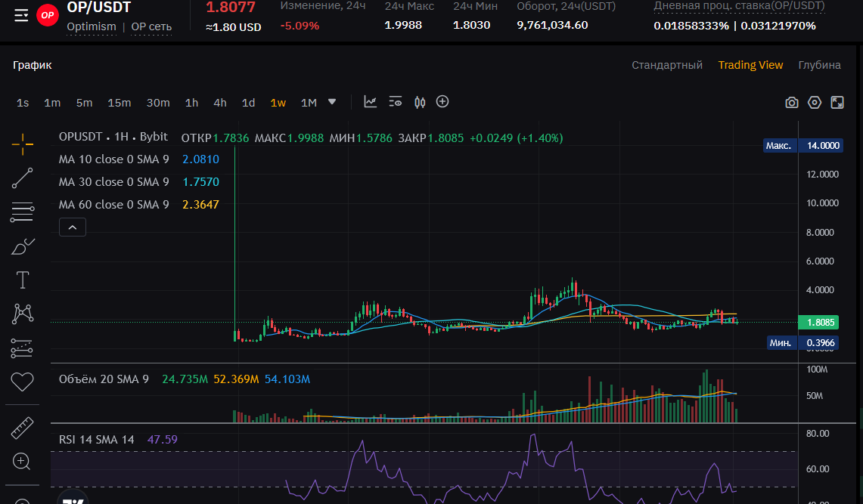Viewport: 863px width, 504px height.
Task: Add to favorites with heart icon
Action: [23, 382]
